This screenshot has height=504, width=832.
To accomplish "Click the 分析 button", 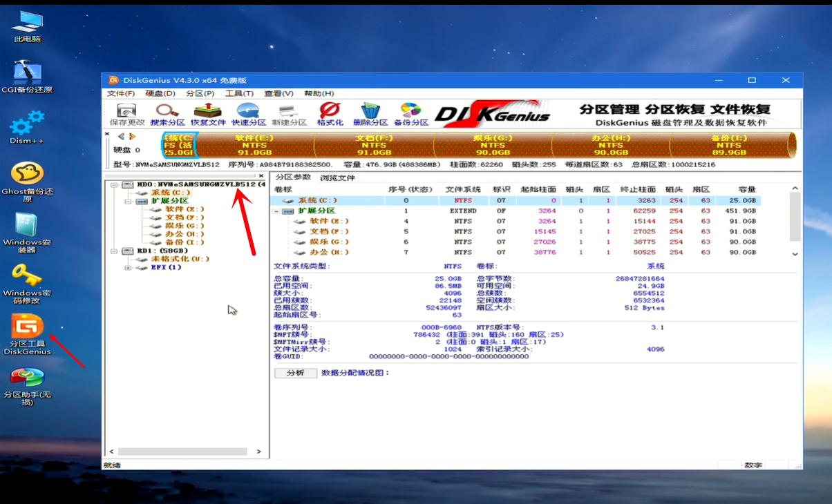I will coord(295,372).
